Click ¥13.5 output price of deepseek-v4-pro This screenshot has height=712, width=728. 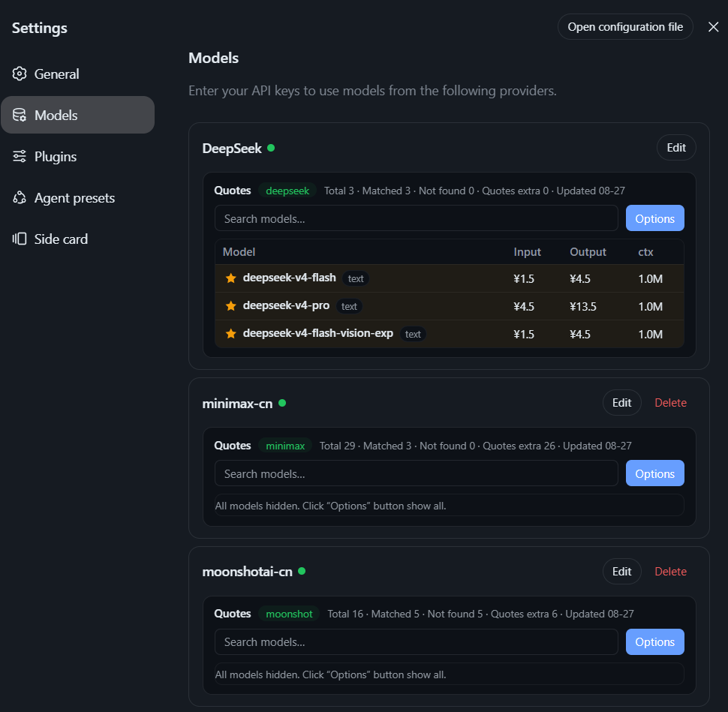tap(583, 306)
